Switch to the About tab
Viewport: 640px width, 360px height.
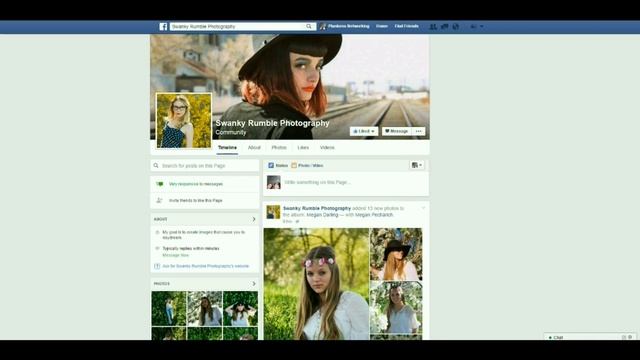254,147
